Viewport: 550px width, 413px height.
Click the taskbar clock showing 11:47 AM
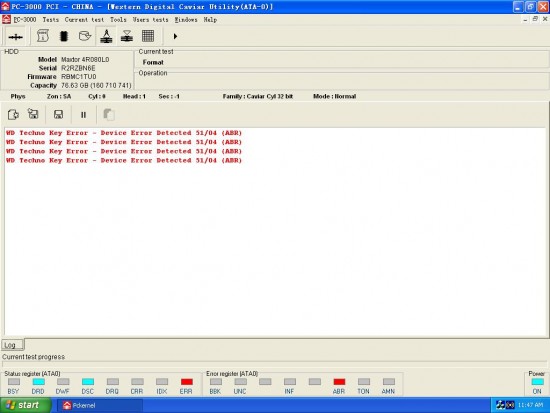pos(530,405)
